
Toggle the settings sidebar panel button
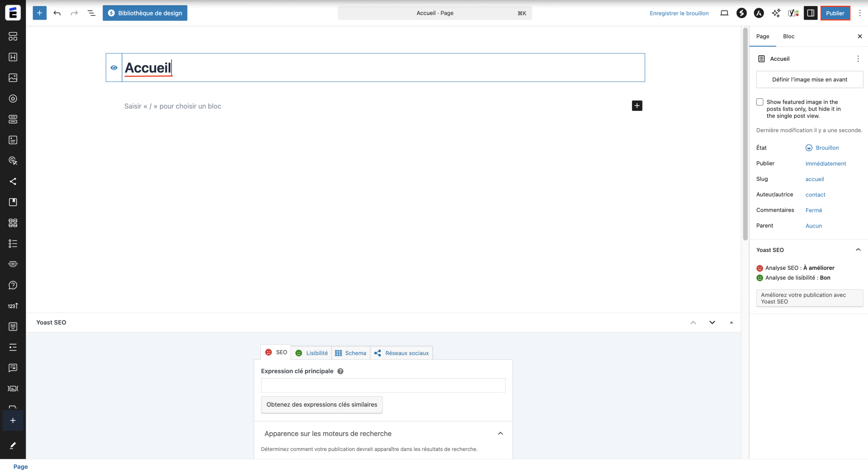(810, 13)
